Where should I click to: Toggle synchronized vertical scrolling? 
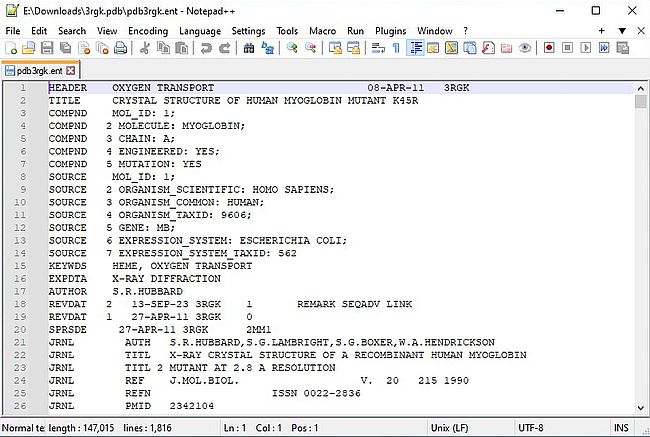pos(335,48)
